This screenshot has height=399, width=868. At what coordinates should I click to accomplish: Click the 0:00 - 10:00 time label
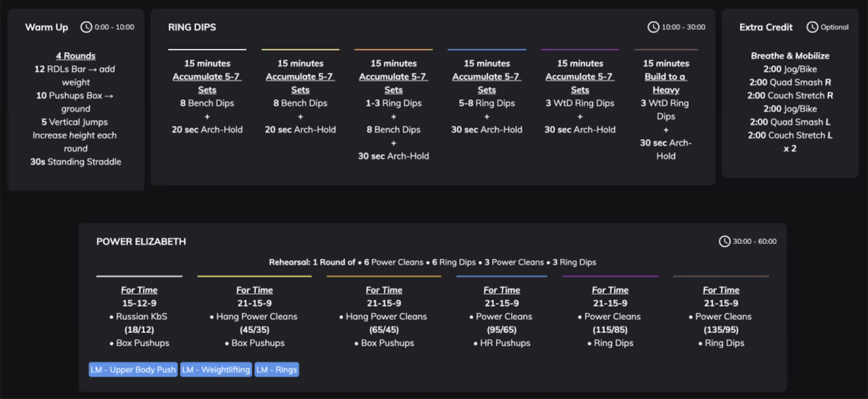tap(114, 27)
